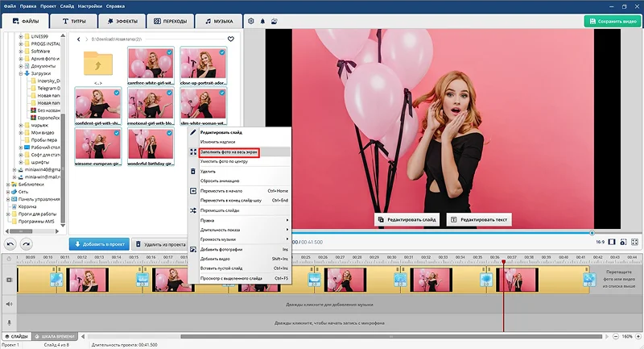Open the Правка submenu in context menu
This screenshot has width=644, height=349.
[239, 220]
